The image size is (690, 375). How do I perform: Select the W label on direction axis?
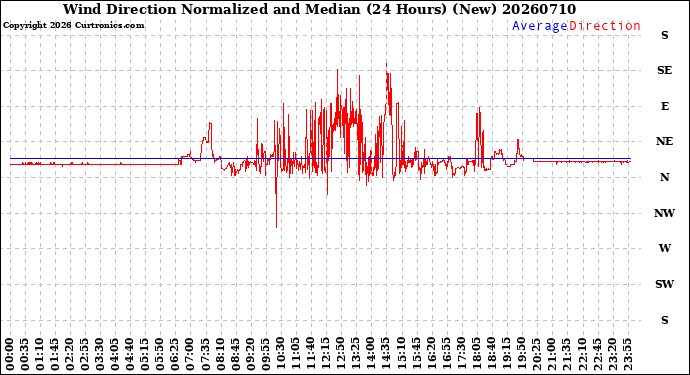[x=664, y=248]
